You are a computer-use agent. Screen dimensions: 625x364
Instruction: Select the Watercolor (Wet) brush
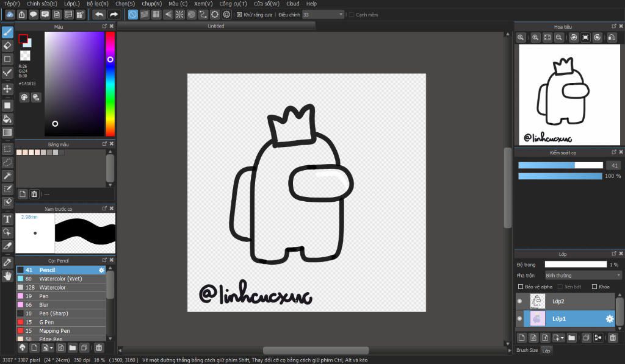[x=61, y=279]
